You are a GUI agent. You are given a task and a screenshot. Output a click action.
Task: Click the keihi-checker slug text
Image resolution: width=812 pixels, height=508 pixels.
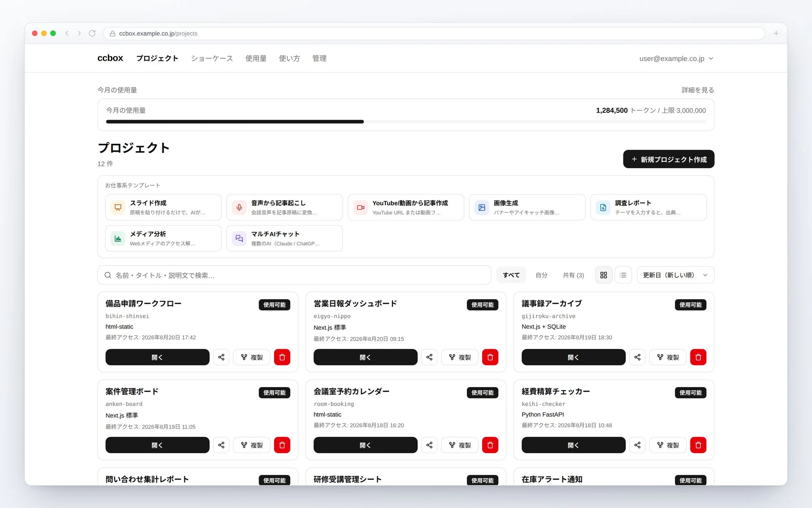tap(543, 404)
